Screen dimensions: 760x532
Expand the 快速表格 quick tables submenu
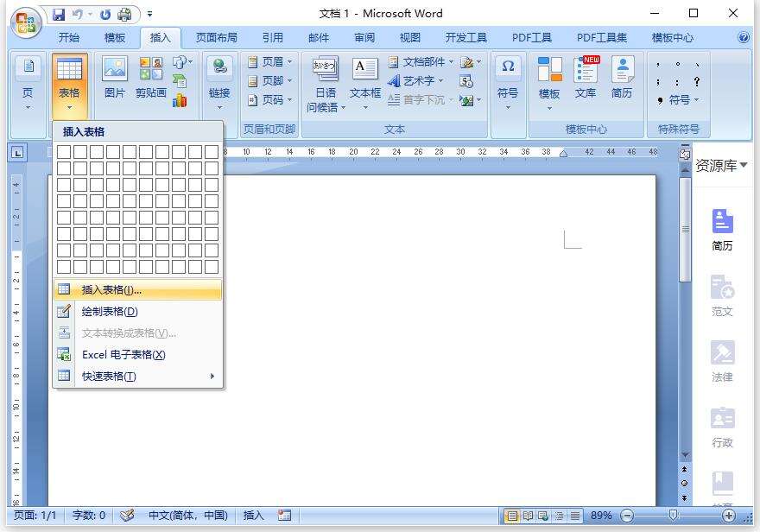[x=137, y=376]
